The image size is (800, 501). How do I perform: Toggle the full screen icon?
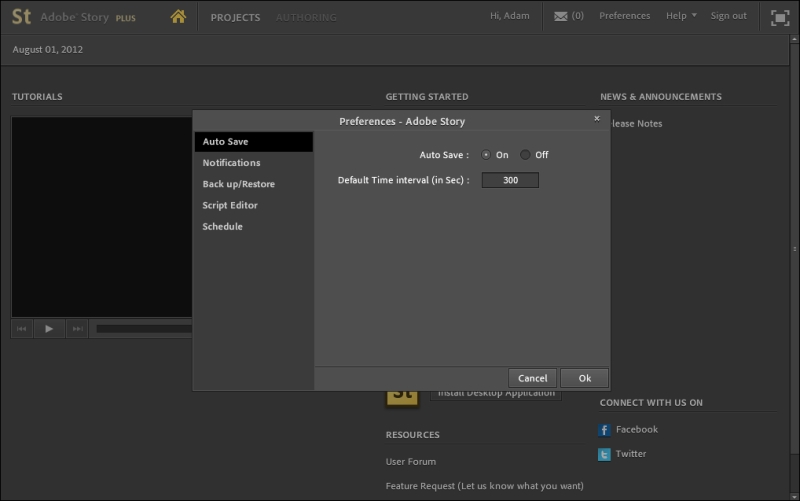(x=780, y=18)
